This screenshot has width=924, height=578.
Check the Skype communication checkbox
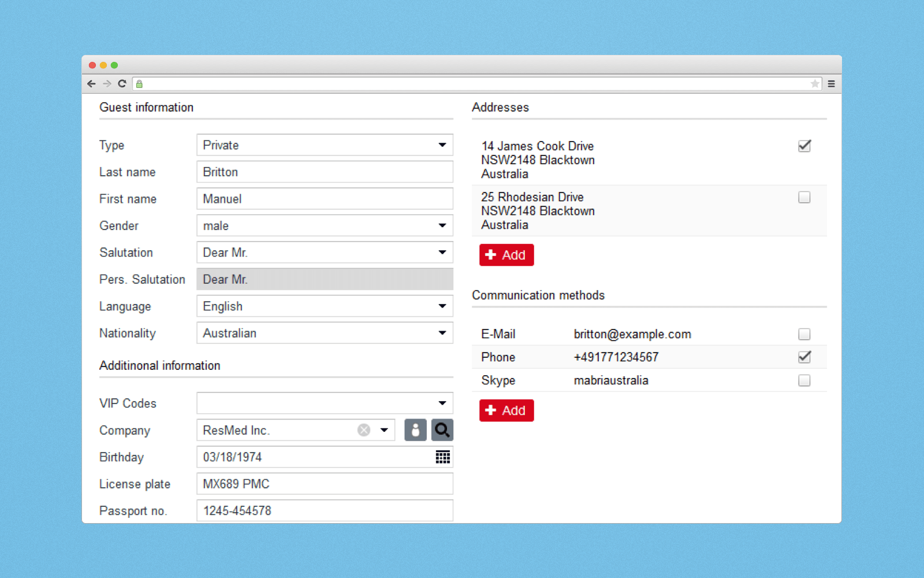(x=804, y=380)
